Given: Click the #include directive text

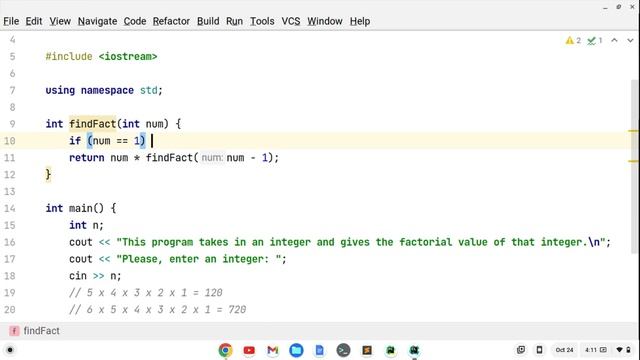Looking at the screenshot, I should click(x=69, y=56).
